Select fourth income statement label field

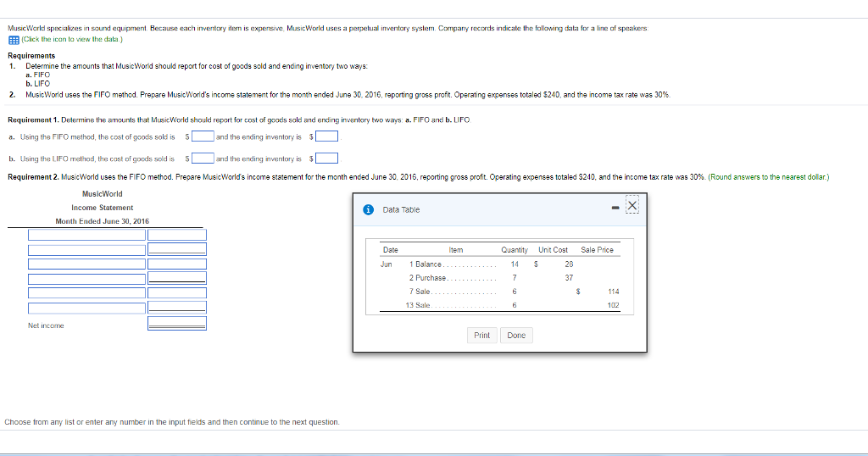(87, 279)
